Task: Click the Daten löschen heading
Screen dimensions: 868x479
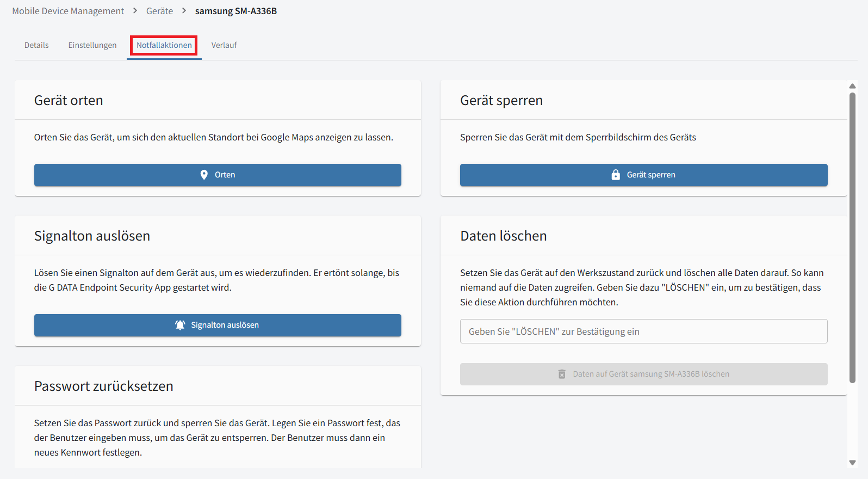Action: click(x=504, y=236)
